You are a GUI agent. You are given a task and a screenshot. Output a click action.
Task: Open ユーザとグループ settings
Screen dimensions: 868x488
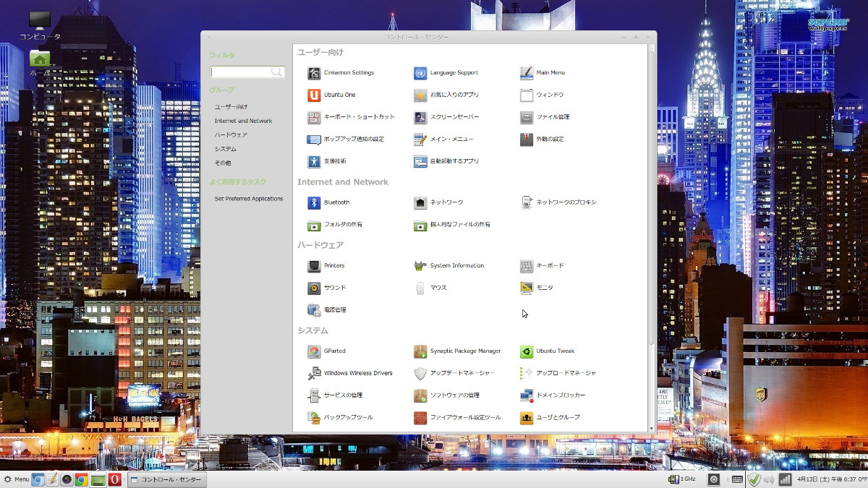coord(550,418)
